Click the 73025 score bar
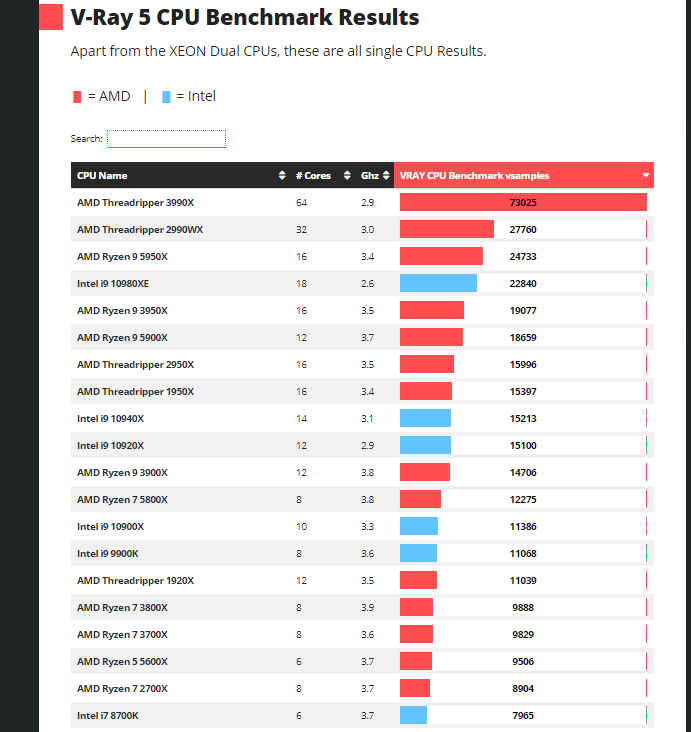Viewport: 691px width, 732px height. click(523, 203)
